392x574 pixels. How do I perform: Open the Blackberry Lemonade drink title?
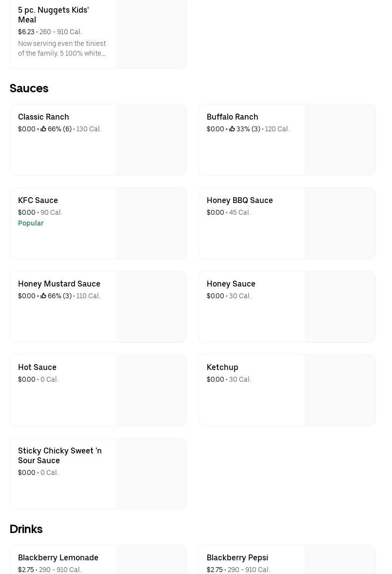[58, 557]
